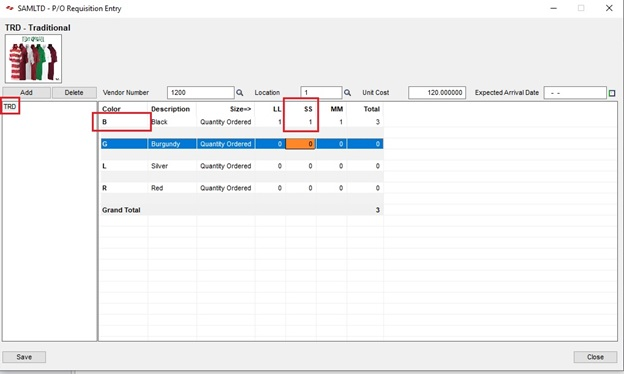Click Quantity Ordered in the Silver row
Screen dimensions: 624x374
pos(226,166)
